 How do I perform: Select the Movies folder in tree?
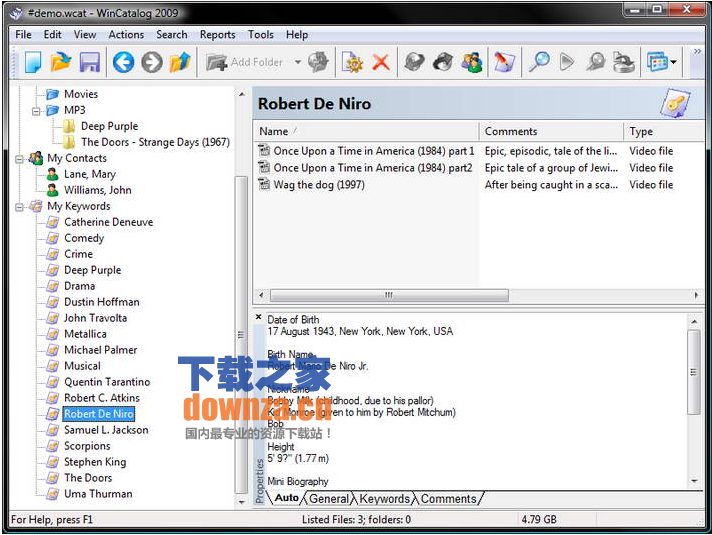[x=81, y=94]
